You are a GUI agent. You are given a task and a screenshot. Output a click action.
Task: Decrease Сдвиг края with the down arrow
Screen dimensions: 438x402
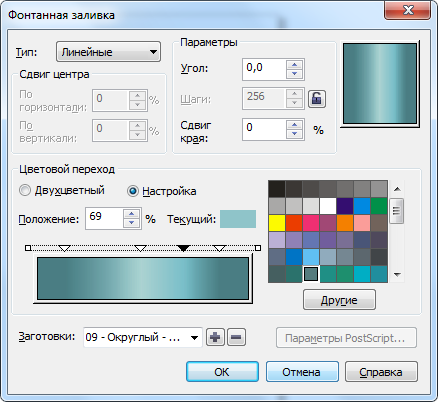(294, 134)
